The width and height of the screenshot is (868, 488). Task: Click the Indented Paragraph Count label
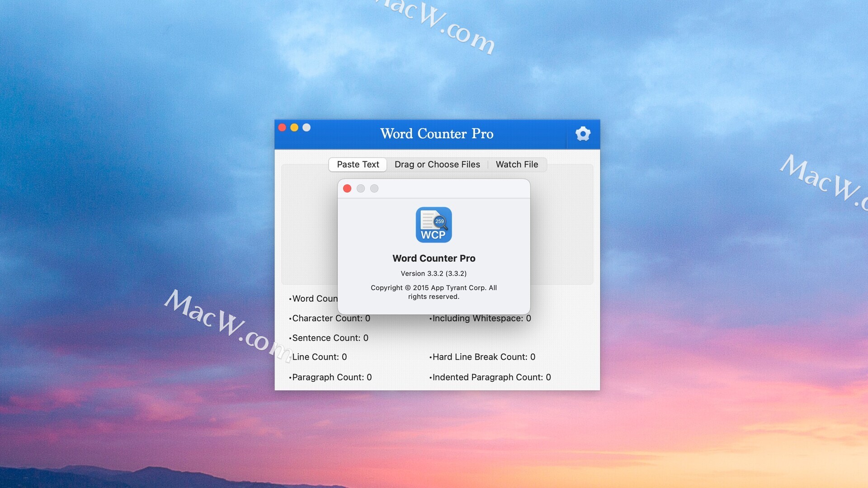491,377
